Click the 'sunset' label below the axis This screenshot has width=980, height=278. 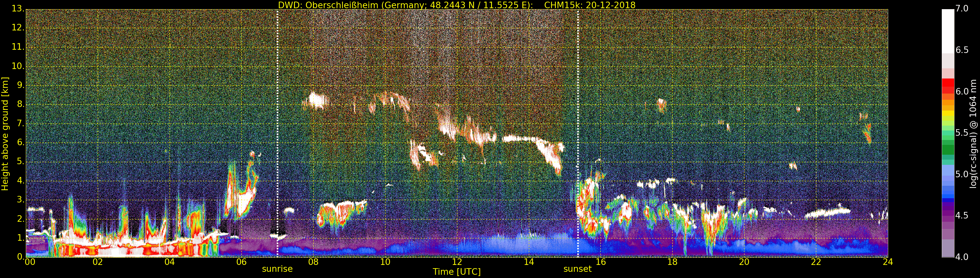[x=578, y=269]
